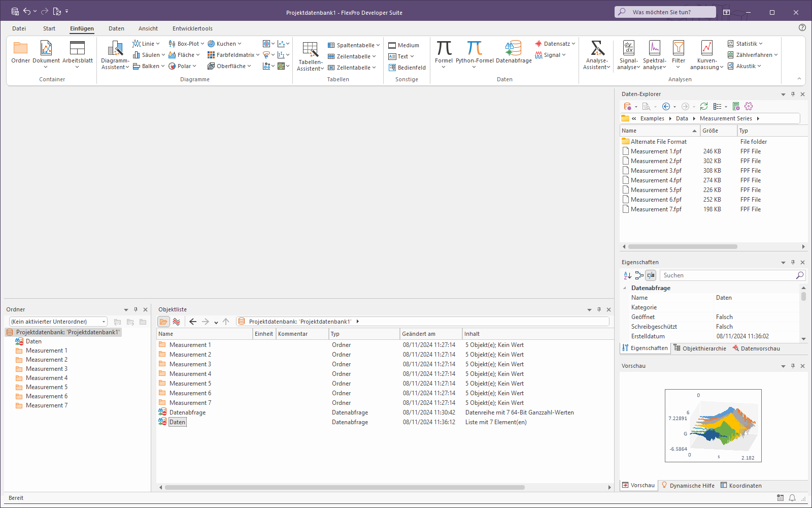Open the Objekthierarchie tab
The height and width of the screenshot is (508, 812).
[700, 348]
